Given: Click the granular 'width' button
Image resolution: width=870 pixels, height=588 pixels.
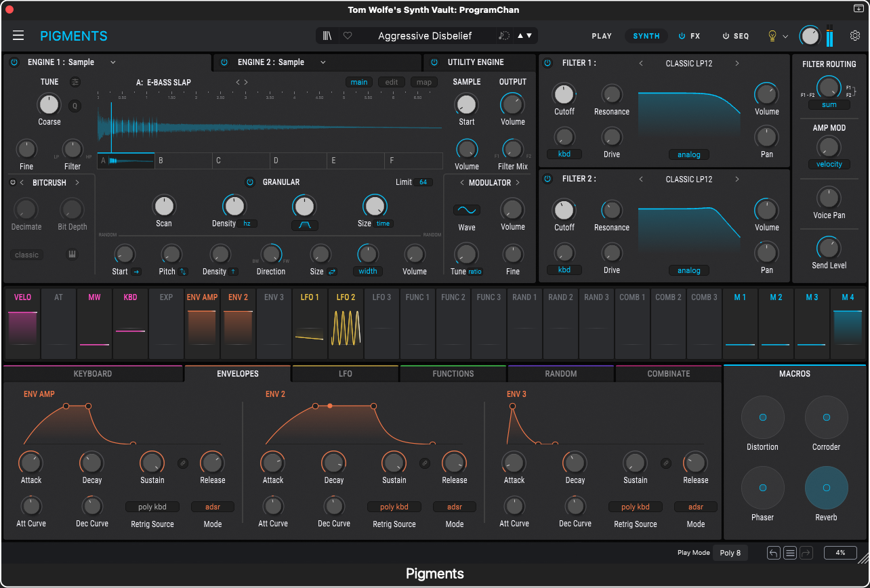Looking at the screenshot, I should pos(368,272).
